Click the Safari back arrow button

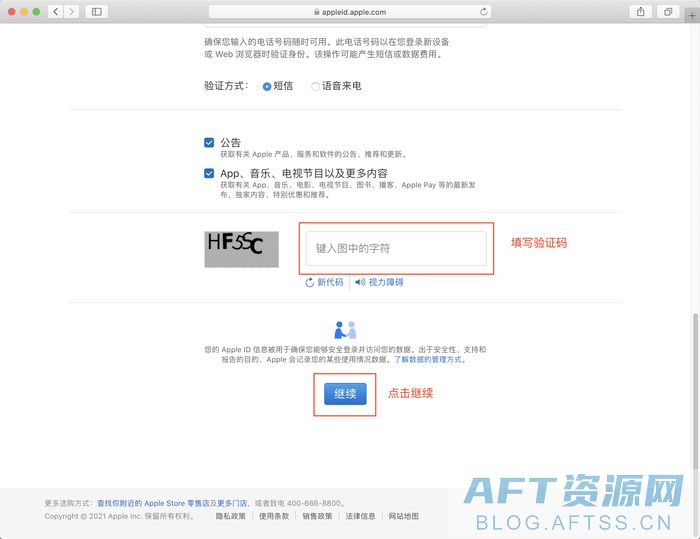[54, 11]
